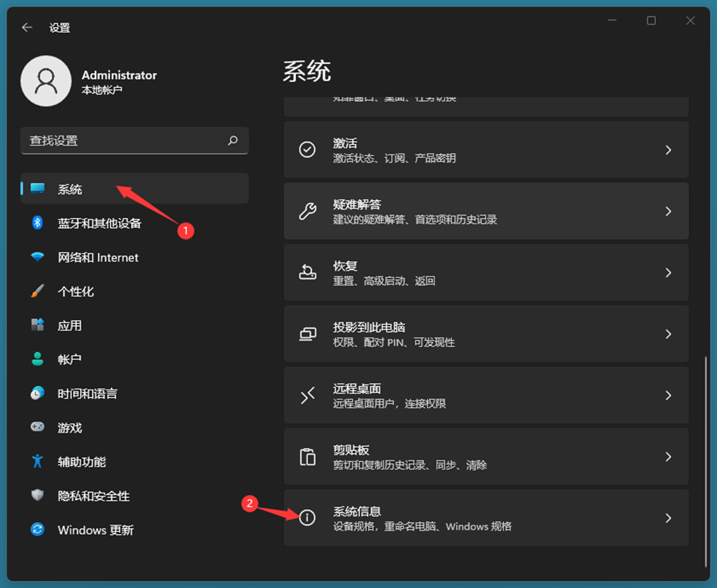717x588 pixels.
Task: Click the 剪贴板 row chevron
Action: [x=668, y=457]
